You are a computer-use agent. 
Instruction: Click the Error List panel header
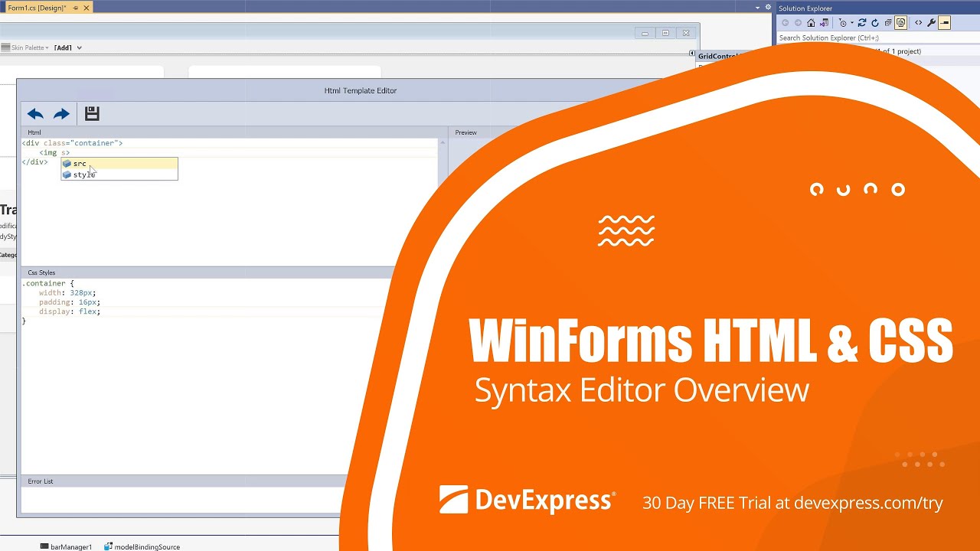[41, 481]
